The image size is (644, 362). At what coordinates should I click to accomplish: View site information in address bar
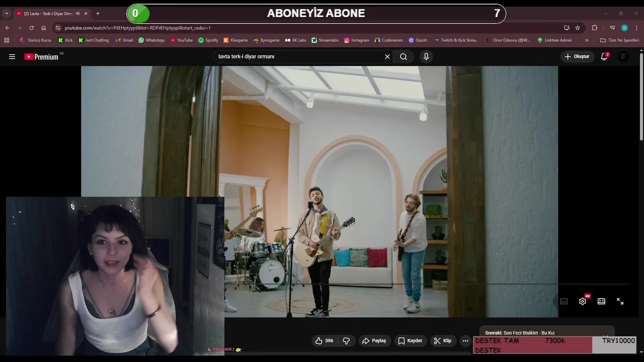pos(58,28)
